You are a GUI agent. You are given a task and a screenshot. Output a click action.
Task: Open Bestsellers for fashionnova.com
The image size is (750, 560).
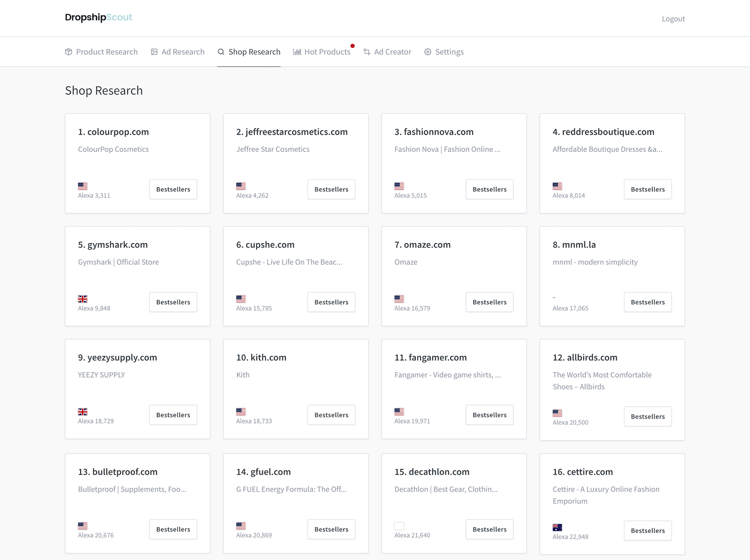(x=489, y=189)
